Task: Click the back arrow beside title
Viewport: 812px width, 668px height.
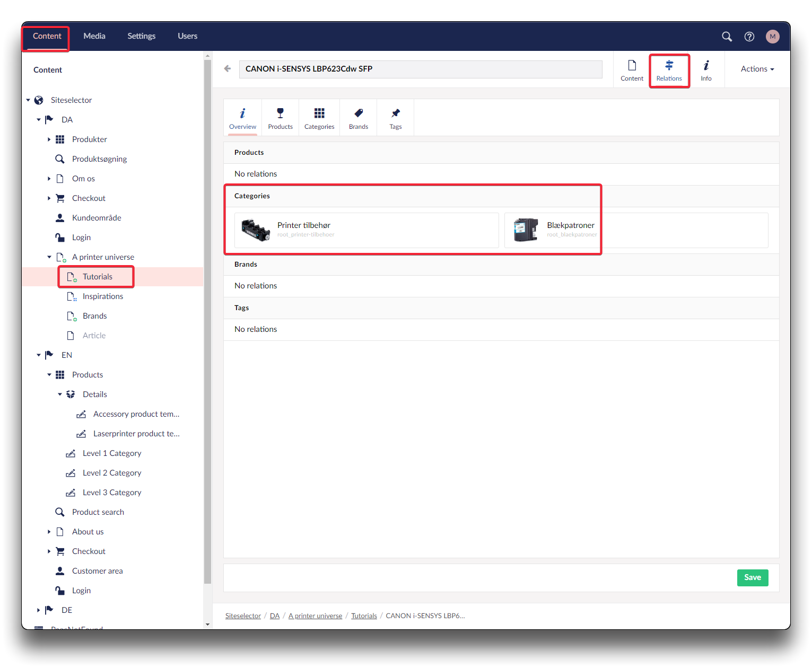Action: tap(228, 69)
